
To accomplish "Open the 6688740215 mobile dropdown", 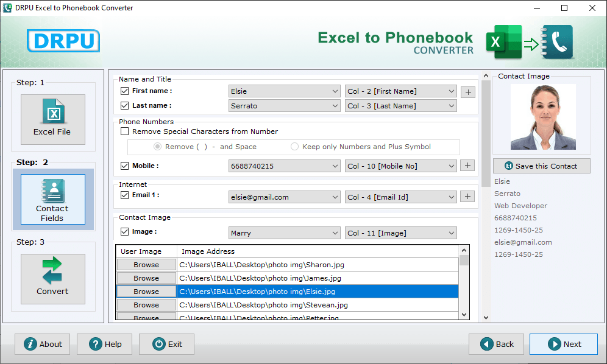I will (x=284, y=166).
